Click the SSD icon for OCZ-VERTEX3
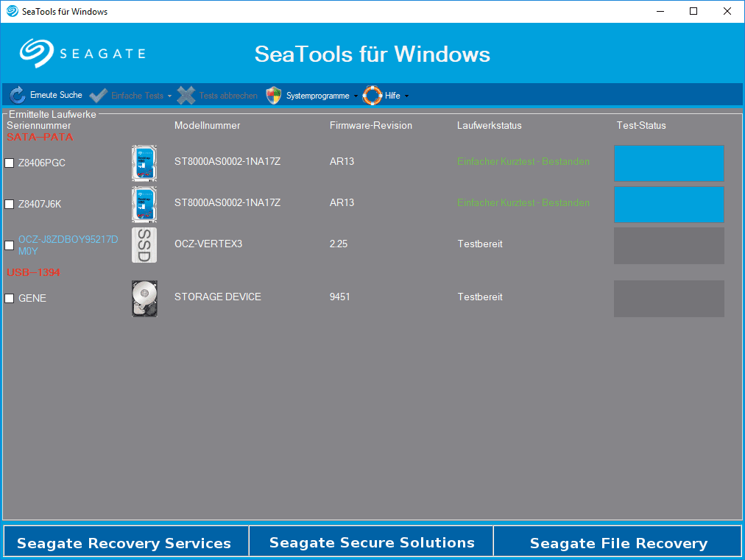Viewport: 745px width, 560px height. pyautogui.click(x=144, y=245)
